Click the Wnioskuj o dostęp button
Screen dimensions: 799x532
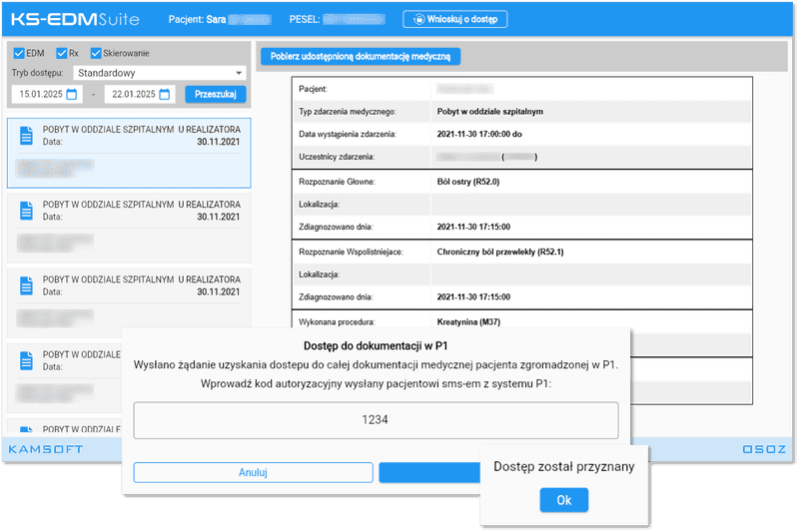[454, 19]
